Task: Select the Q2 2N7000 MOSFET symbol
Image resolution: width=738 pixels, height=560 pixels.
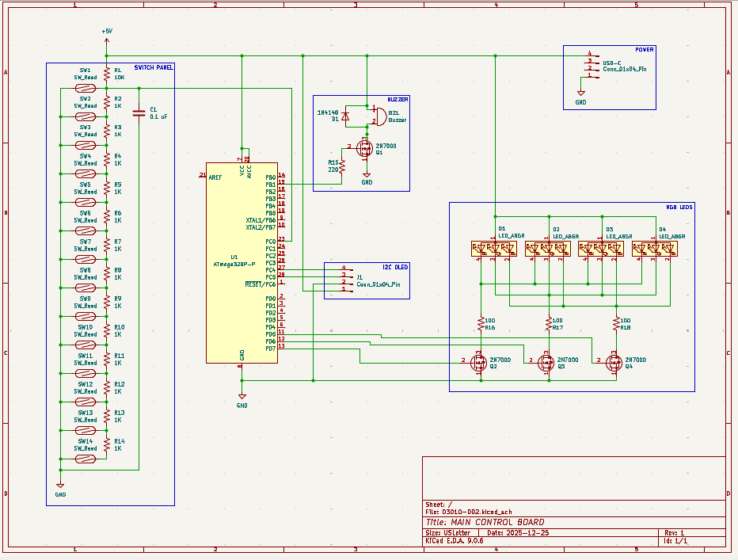Action: [x=477, y=363]
